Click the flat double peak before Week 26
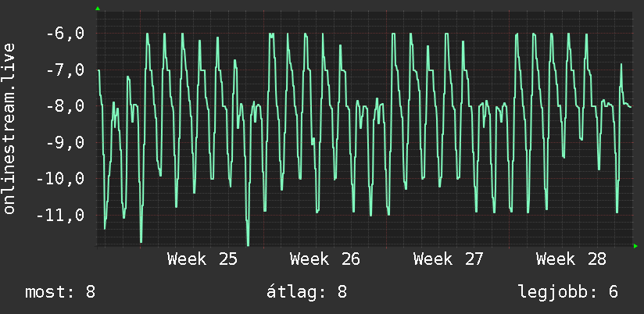 pos(271,34)
